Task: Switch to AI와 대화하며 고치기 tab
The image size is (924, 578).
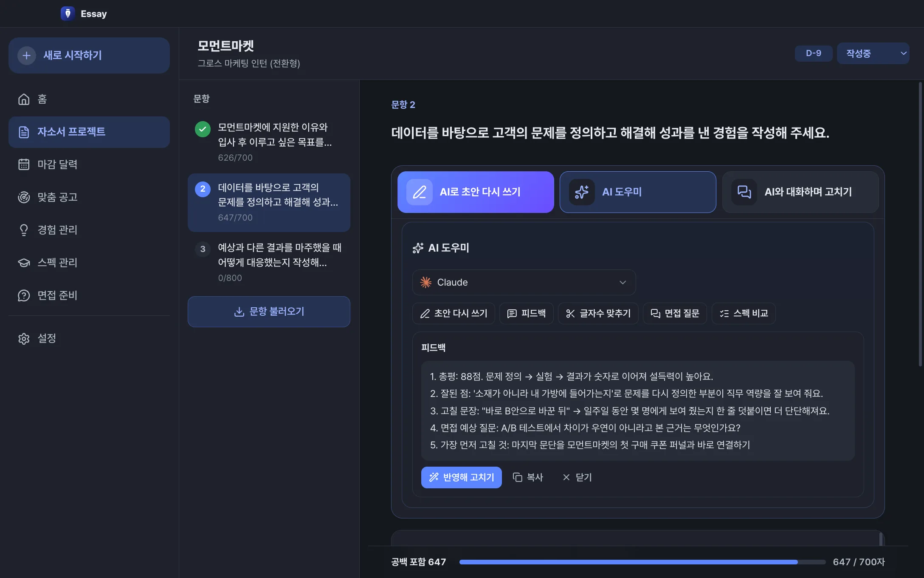Action: [x=800, y=192]
